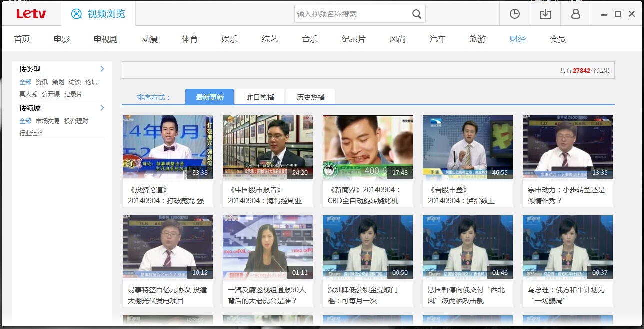The height and width of the screenshot is (329, 644).
Task: Open the 纪录片 navigation menu item
Action: coord(353,39)
